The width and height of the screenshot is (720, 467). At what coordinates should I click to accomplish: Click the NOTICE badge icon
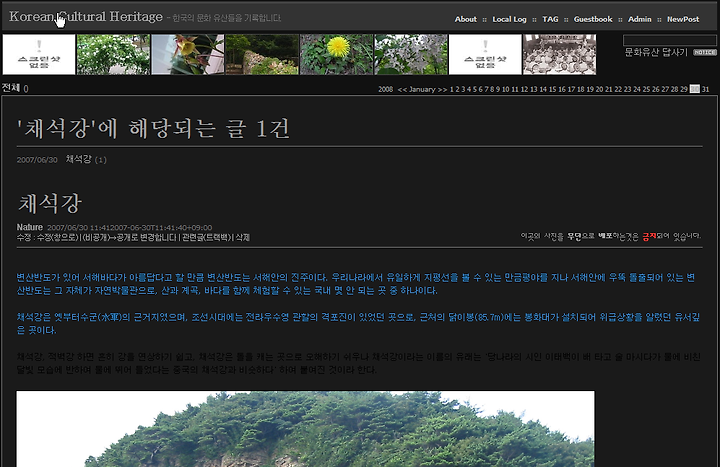[x=704, y=52]
